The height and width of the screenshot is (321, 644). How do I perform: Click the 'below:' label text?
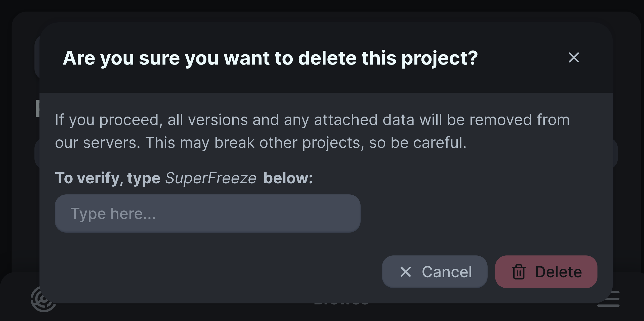(x=288, y=178)
